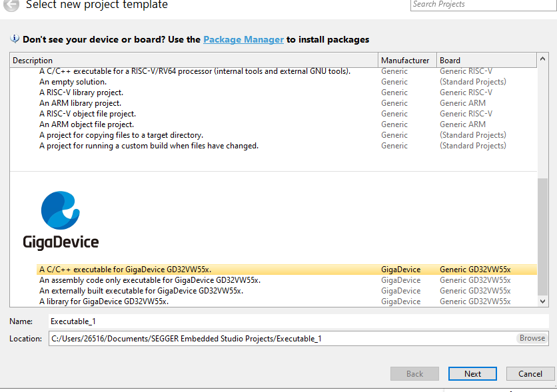This screenshot has width=557, height=392.
Task: Proceed with the Next button
Action: click(x=472, y=374)
